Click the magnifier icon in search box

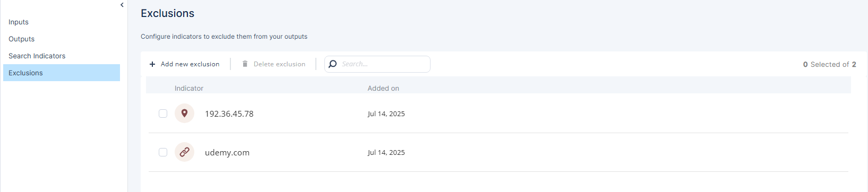[333, 64]
